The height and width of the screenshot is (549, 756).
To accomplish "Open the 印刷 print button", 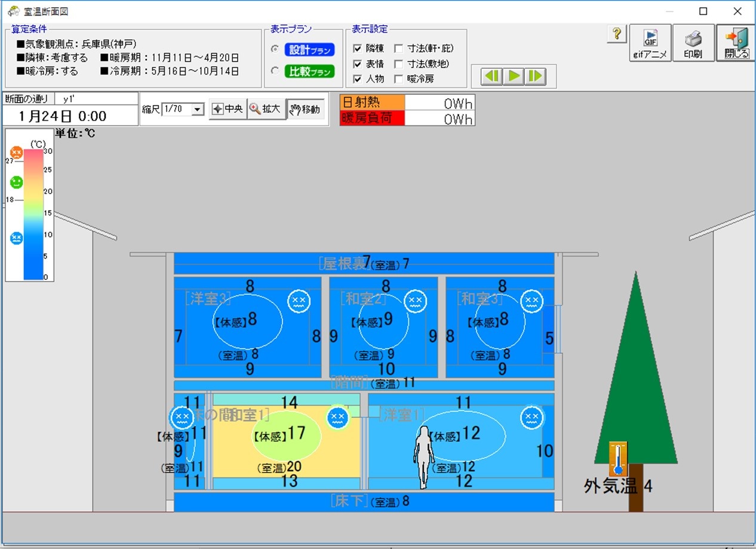I will pyautogui.click(x=693, y=42).
